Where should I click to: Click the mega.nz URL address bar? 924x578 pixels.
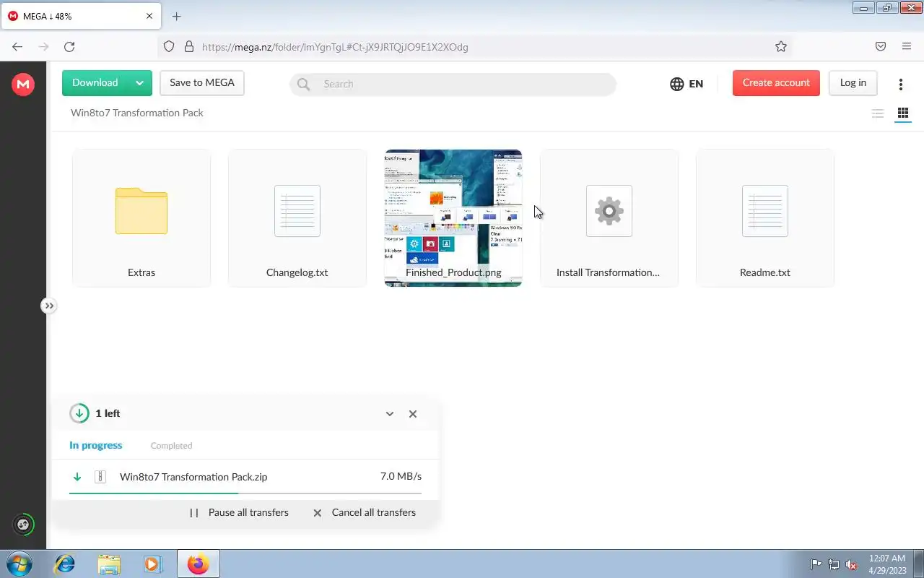[x=476, y=47]
